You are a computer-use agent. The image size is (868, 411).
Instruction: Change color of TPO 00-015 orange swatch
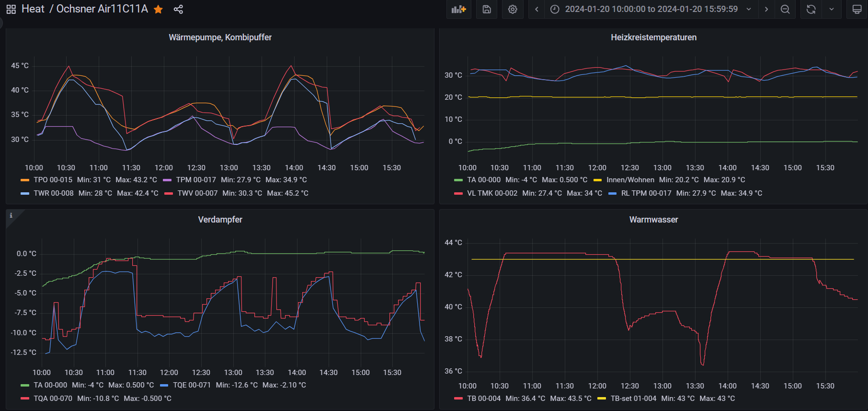25,180
